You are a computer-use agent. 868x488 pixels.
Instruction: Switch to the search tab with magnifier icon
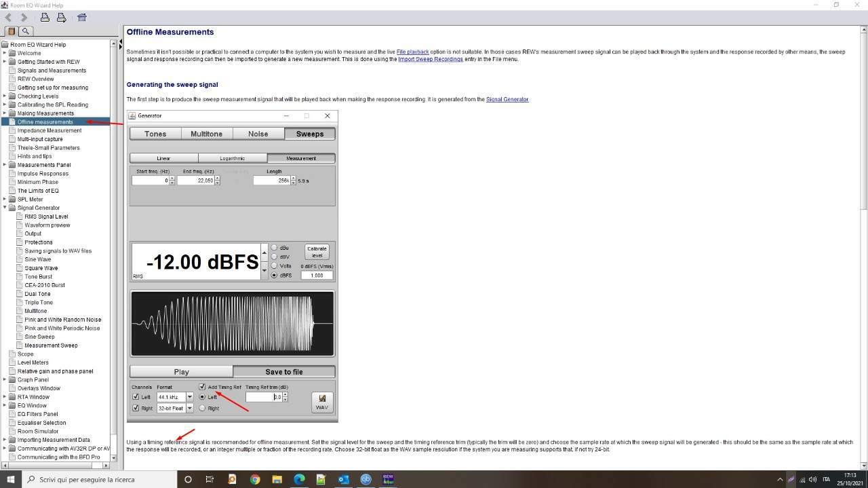(x=26, y=31)
